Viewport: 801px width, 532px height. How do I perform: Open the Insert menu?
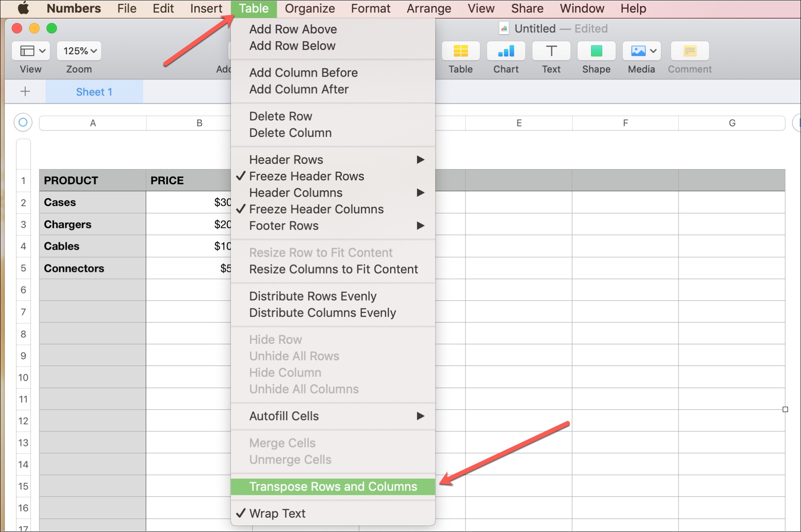(206, 8)
